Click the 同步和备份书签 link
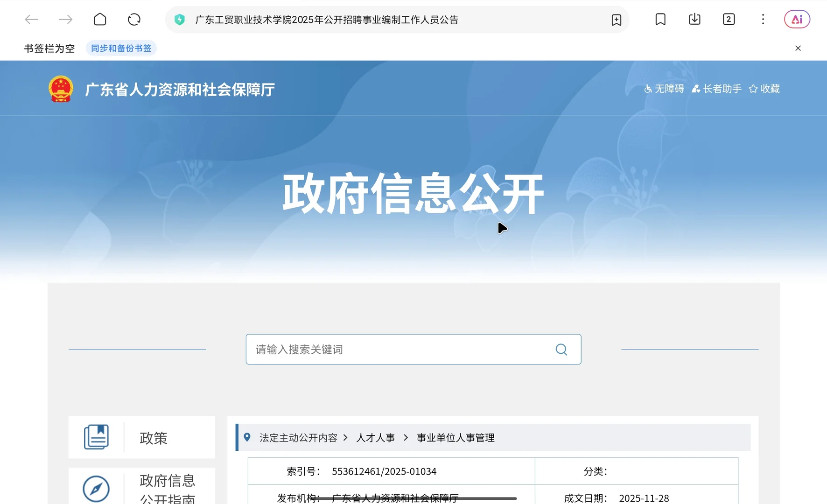The width and height of the screenshot is (827, 504). 121,48
